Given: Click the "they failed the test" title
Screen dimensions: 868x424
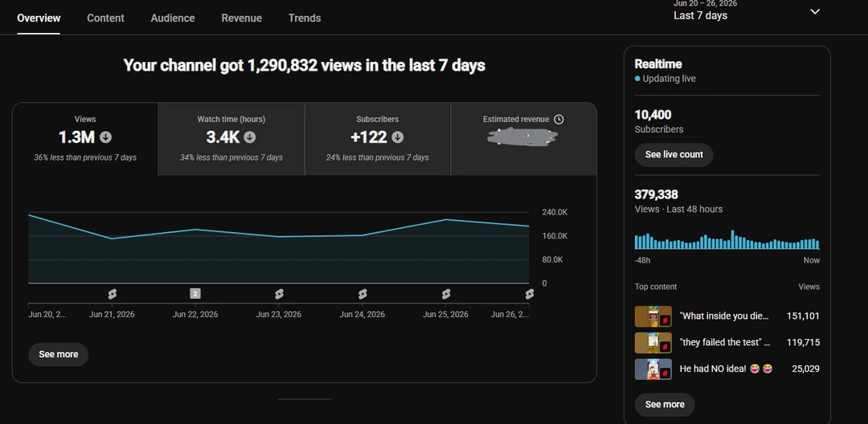Looking at the screenshot, I should point(725,343).
